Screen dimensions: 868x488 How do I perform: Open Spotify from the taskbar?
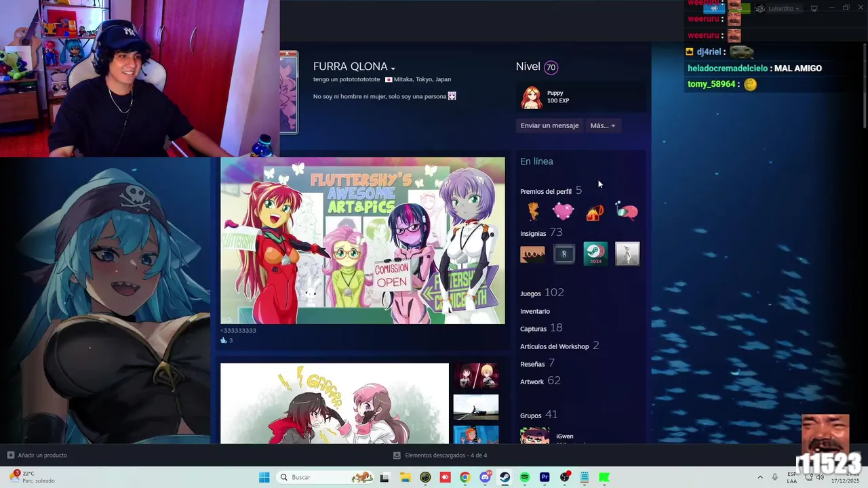[525, 477]
